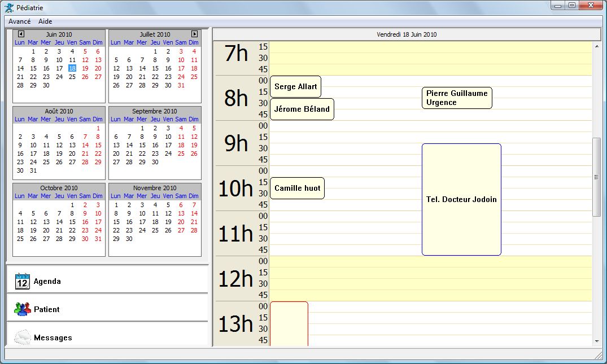This screenshot has width=607, height=364.
Task: Click the empty red-bordered 13h appointment
Action: pyautogui.click(x=289, y=323)
